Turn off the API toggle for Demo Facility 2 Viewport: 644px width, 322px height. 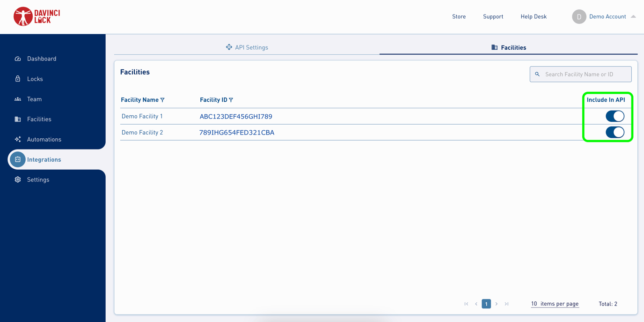(615, 132)
